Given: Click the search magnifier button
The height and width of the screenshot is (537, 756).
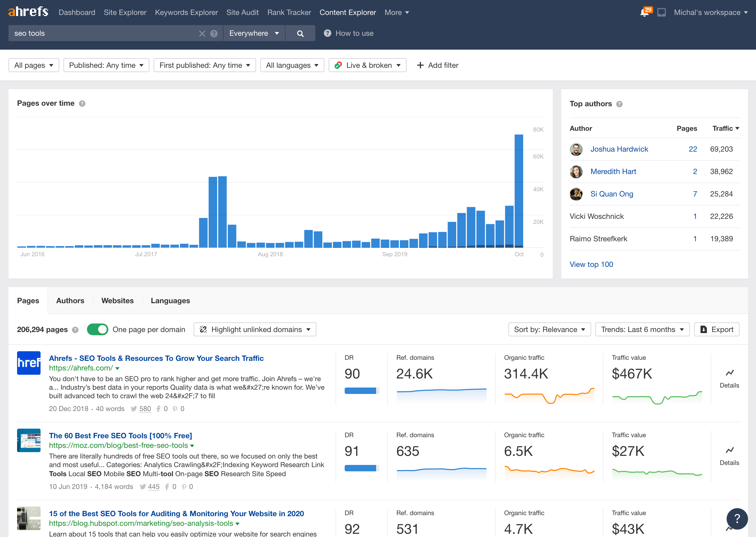Looking at the screenshot, I should click(300, 33).
